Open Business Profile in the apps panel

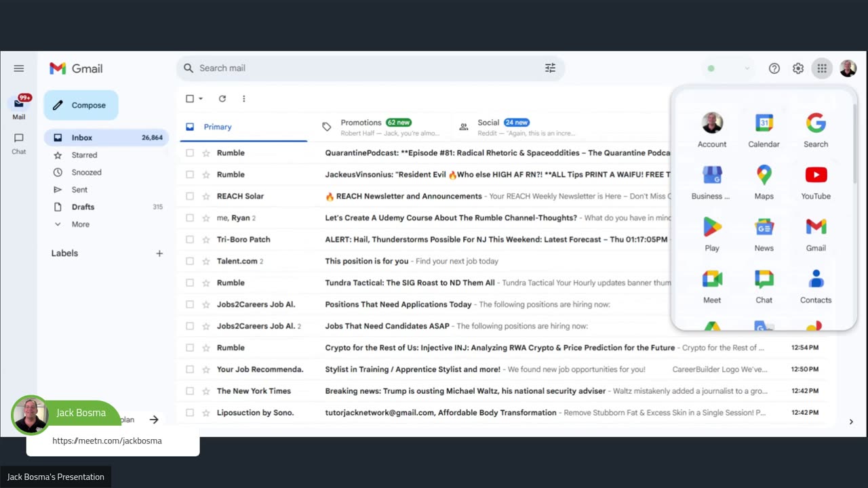[x=712, y=182]
